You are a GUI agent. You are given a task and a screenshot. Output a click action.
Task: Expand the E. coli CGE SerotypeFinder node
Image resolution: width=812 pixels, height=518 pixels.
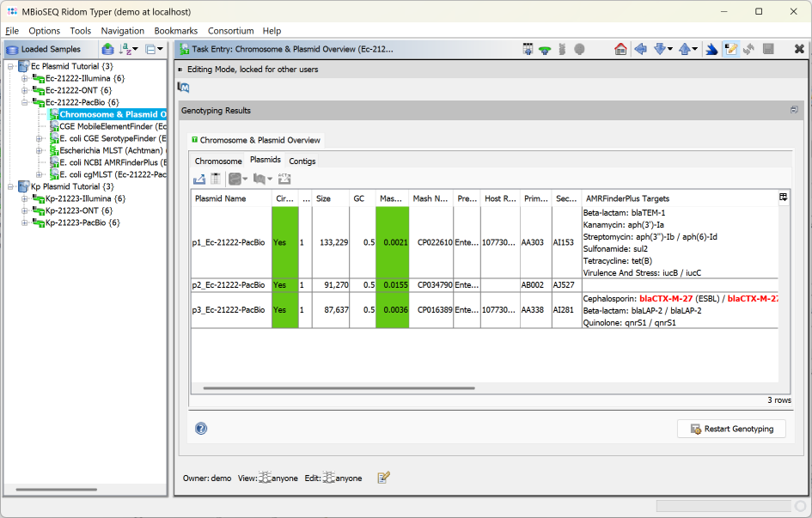click(39, 138)
